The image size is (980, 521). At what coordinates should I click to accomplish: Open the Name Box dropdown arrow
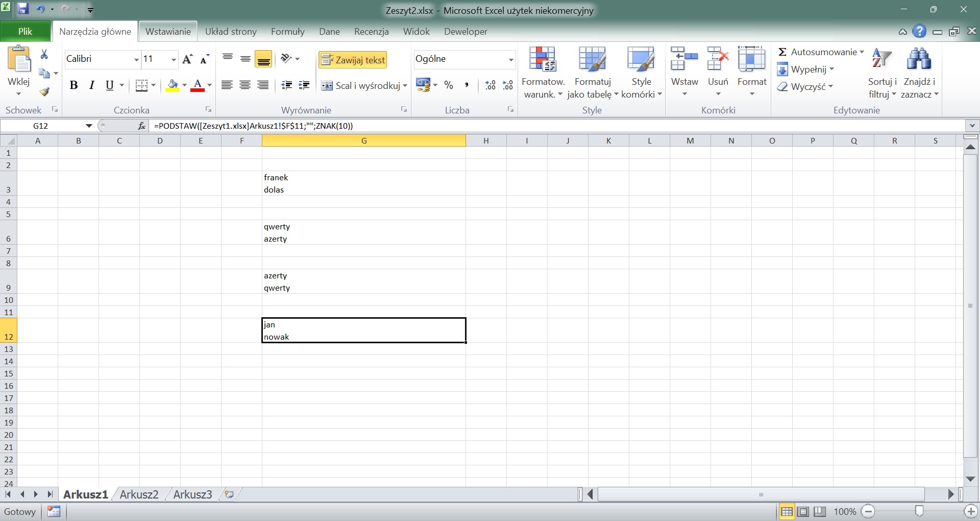[89, 126]
